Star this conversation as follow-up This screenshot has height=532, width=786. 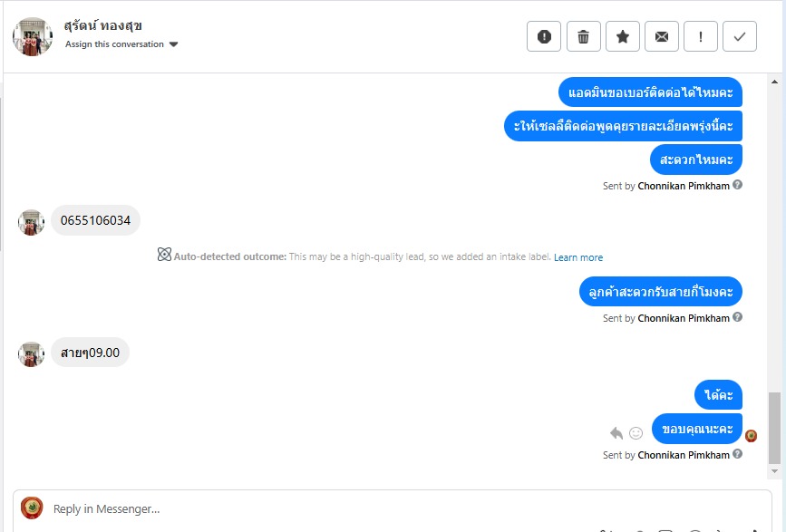pos(623,36)
